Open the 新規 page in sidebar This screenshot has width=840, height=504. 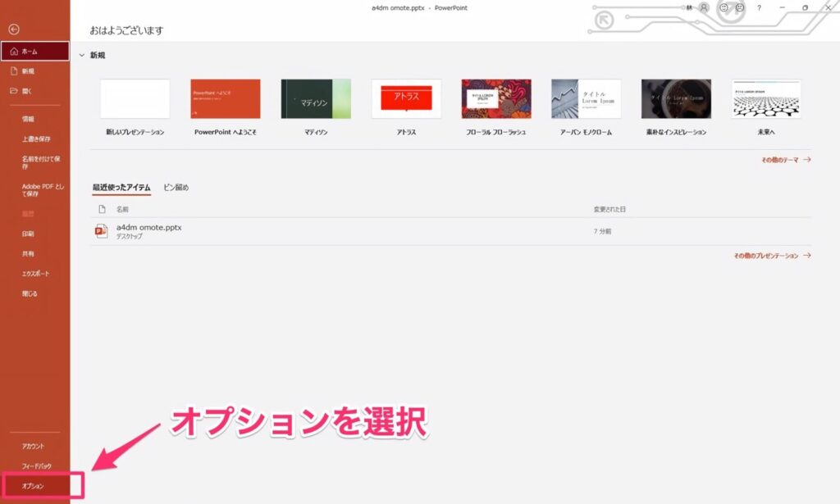(34, 71)
